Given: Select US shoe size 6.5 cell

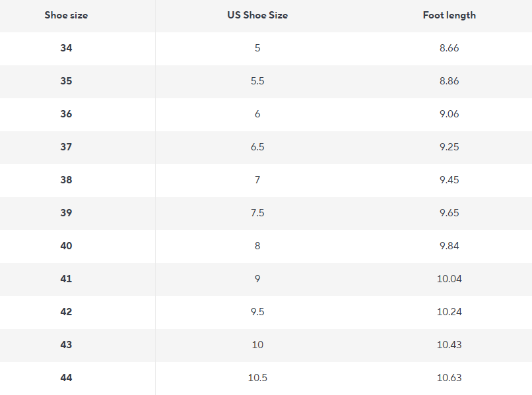Looking at the screenshot, I should [257, 147].
